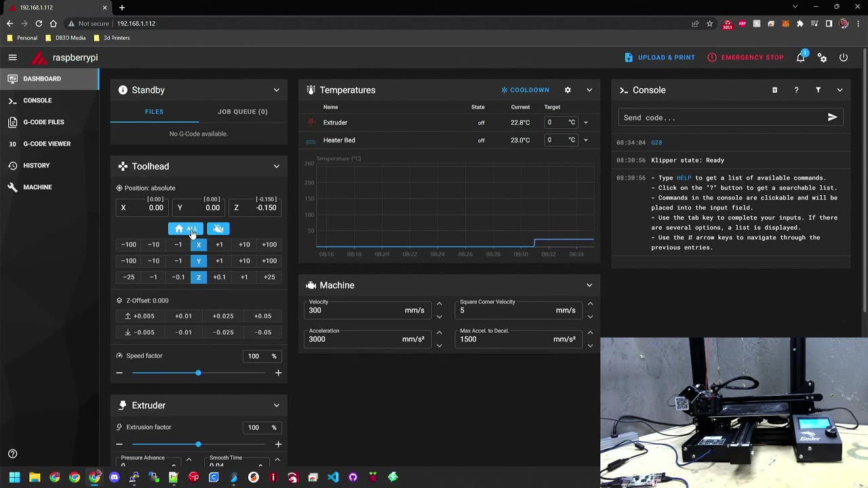Click the HELP link in console

684,178
